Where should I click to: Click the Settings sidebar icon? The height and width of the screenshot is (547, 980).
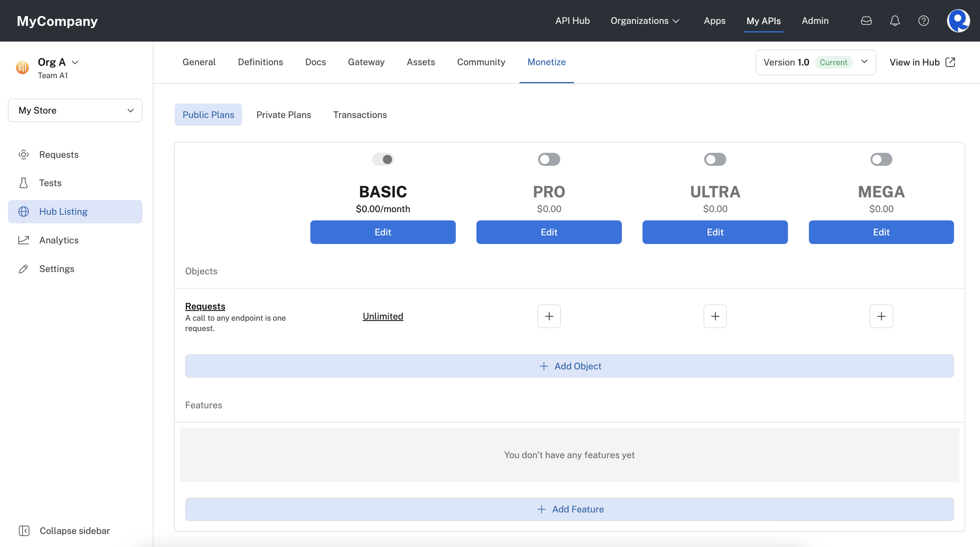point(24,268)
